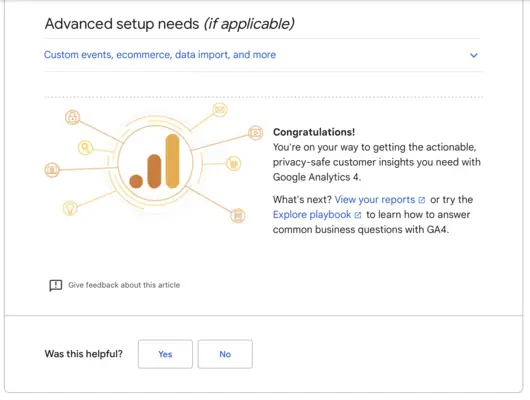Click the envelope icon above the Analytics logo

pos(220,110)
